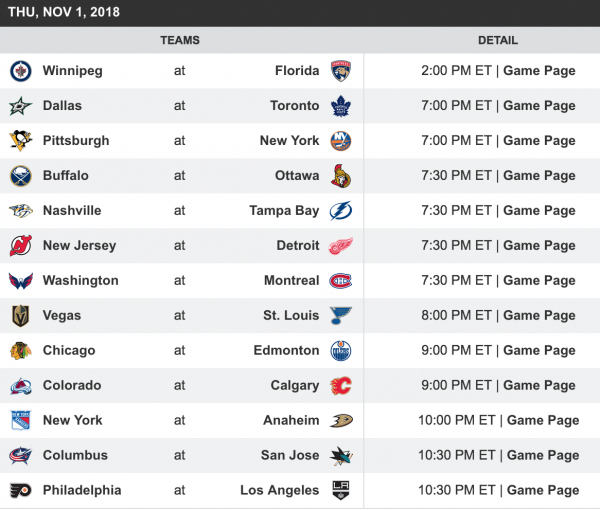This screenshot has height=510, width=600.
Task: Open Game Page for Philadelphia at Los Angeles
Action: (543, 491)
